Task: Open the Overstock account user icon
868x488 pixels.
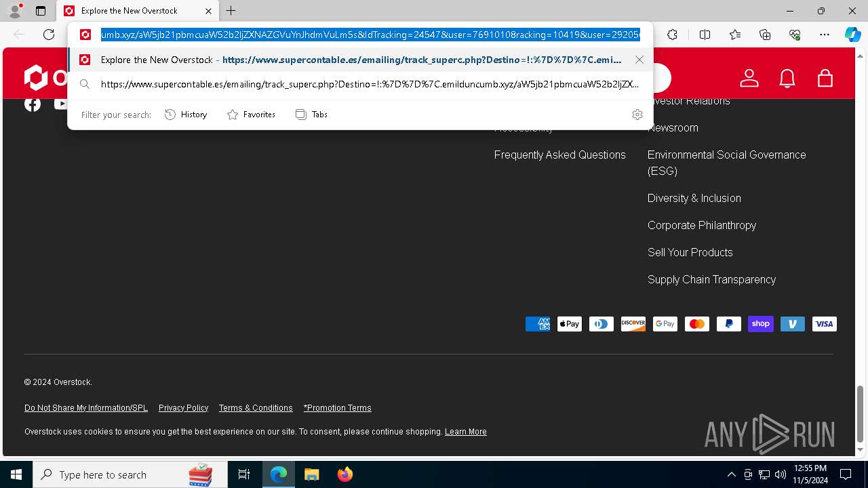Action: 749,78
